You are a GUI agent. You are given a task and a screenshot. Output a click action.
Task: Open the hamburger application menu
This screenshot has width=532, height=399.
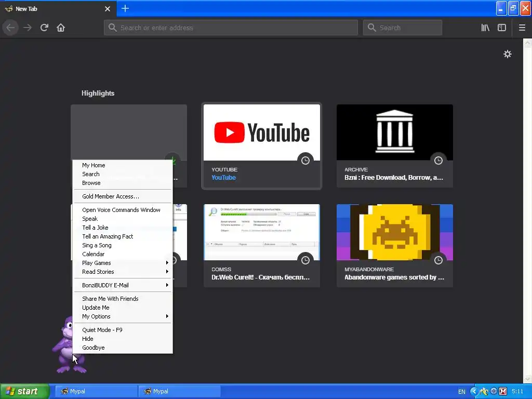point(522,28)
